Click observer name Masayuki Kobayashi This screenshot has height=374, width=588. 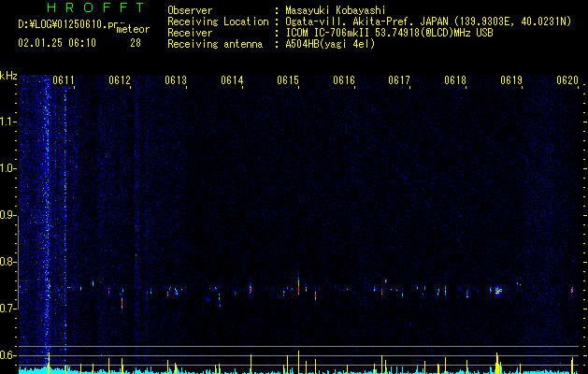335,10
